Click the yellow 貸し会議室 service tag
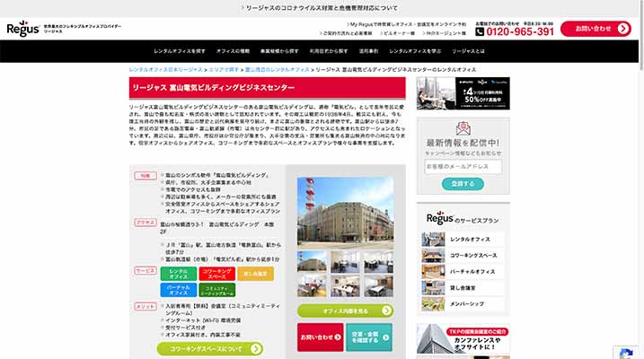Screen dimensions: 644x359 (255, 274)
